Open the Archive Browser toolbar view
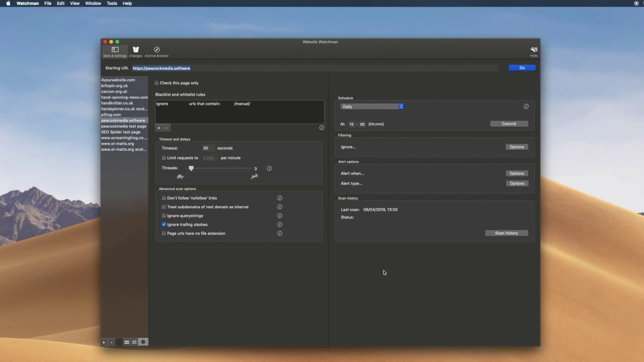644x362 pixels. pyautogui.click(x=156, y=52)
